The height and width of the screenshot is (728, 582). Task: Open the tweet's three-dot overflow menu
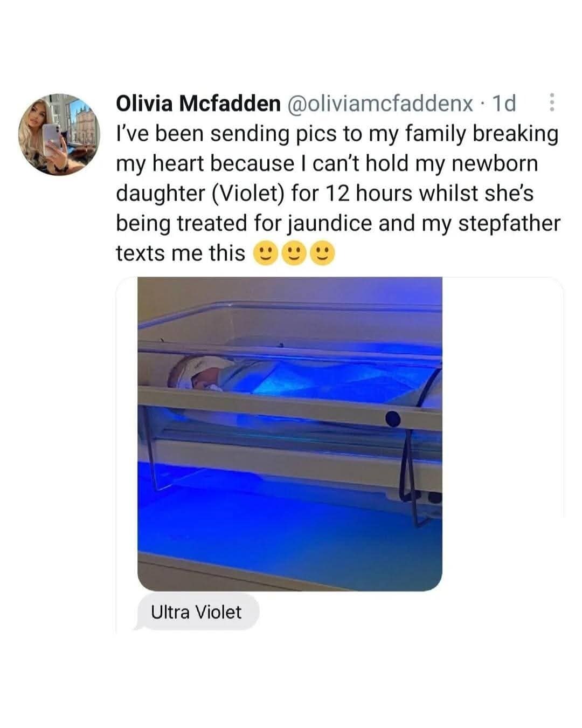[x=551, y=102]
